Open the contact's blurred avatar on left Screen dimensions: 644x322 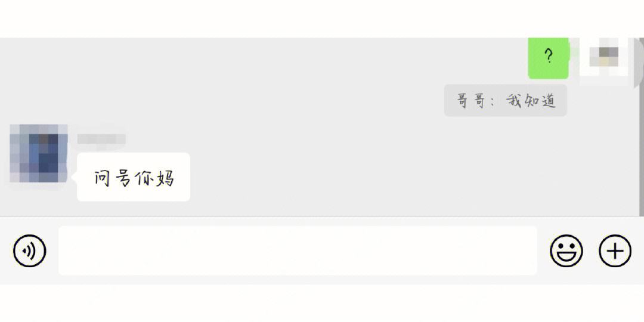(x=39, y=153)
